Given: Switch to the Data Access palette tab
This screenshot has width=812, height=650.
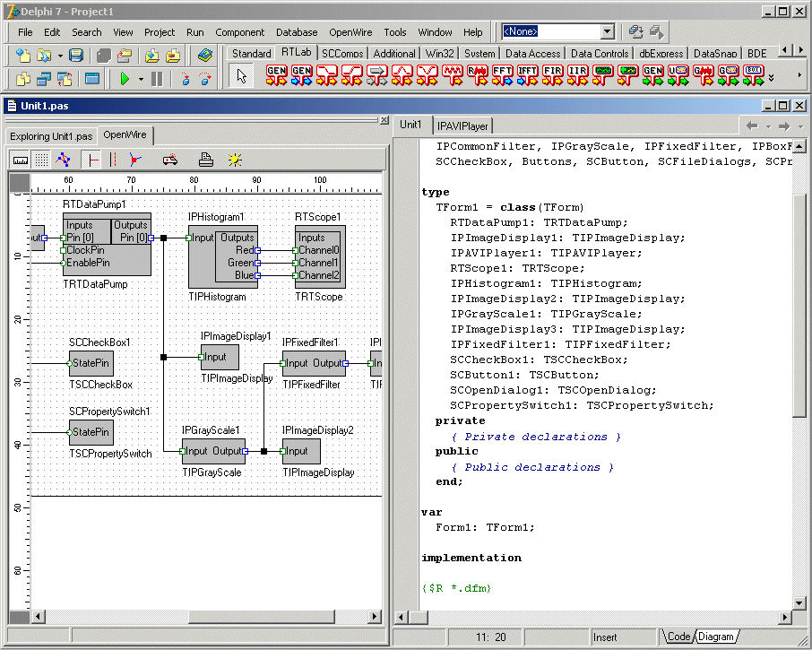Looking at the screenshot, I should point(533,54).
